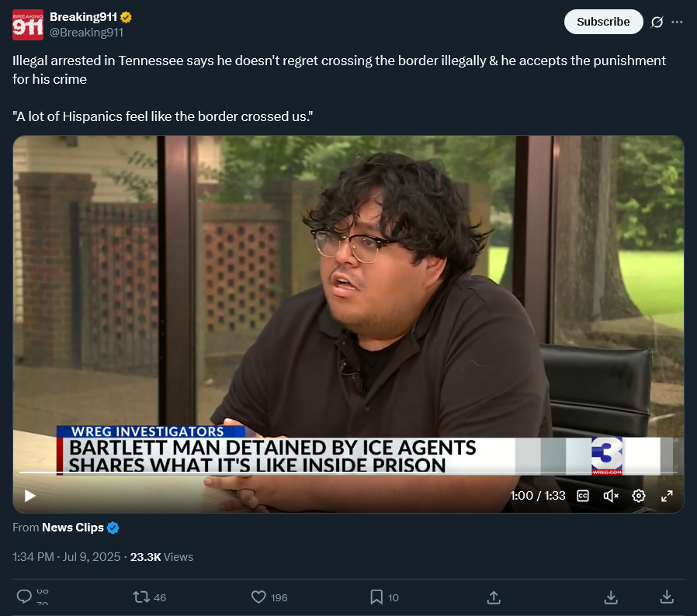Click the first download arrow icon
This screenshot has height=616, width=697.
611,597
